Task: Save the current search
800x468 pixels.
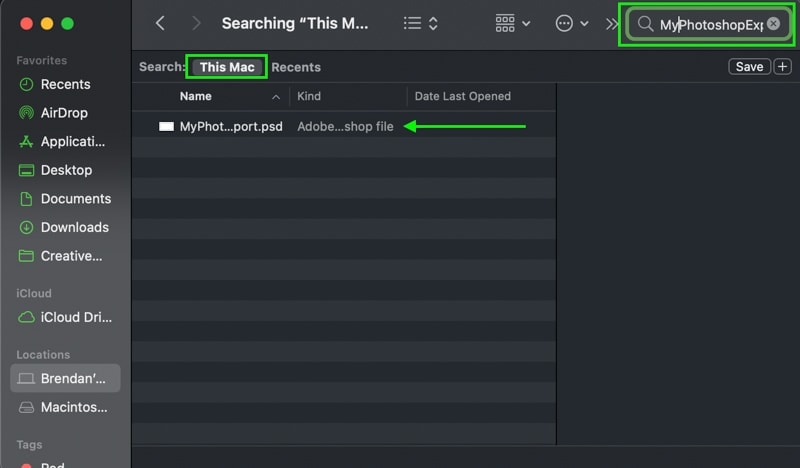Action: pyautogui.click(x=749, y=67)
